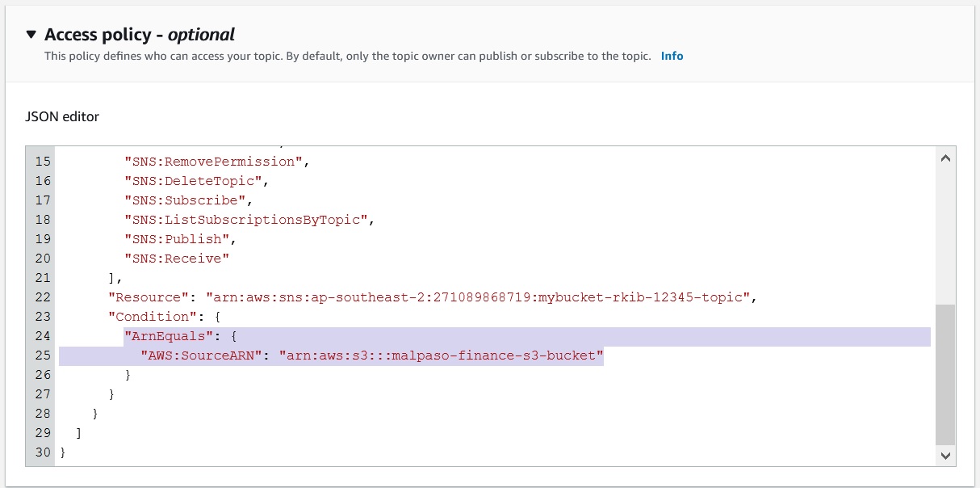Click the editor scrollbar up arrow
Viewport: 980px width, 488px height.
[x=945, y=159]
